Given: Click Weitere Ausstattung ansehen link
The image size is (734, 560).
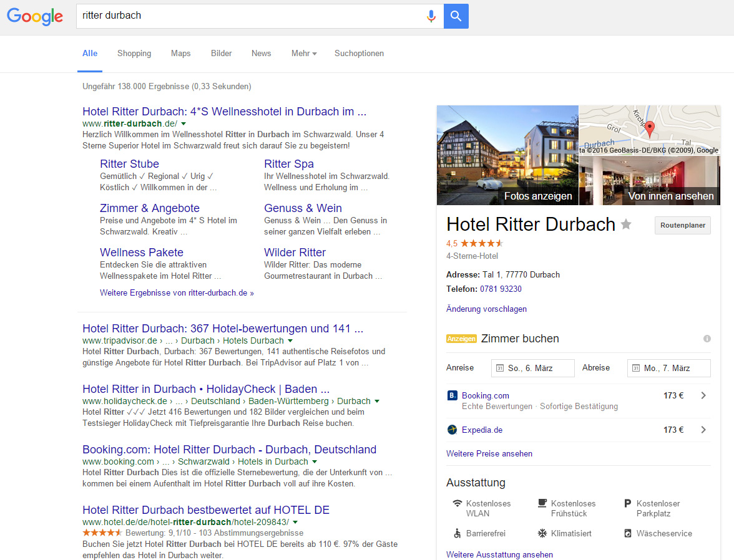Looking at the screenshot, I should (x=499, y=554).
